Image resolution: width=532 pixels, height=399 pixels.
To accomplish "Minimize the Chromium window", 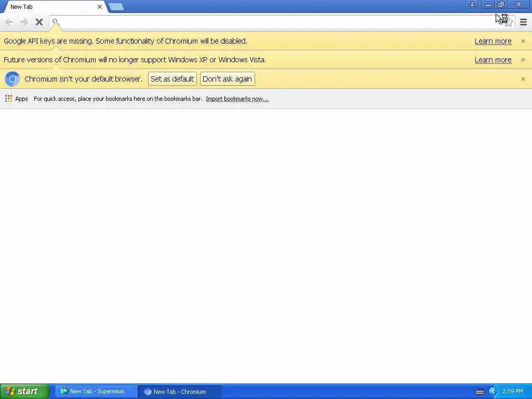I will click(488, 4).
